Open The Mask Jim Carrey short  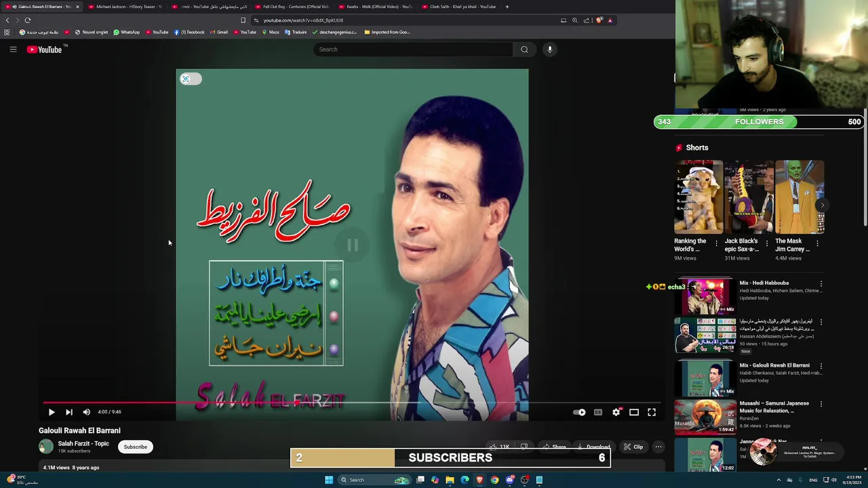[x=800, y=197]
